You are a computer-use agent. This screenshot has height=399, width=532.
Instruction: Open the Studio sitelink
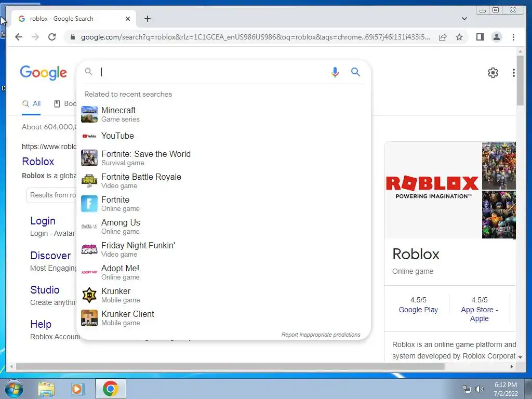pos(45,290)
